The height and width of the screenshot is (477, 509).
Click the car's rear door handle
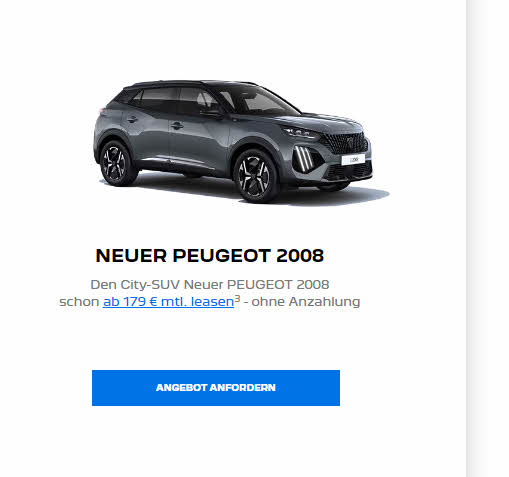[x=132, y=119]
